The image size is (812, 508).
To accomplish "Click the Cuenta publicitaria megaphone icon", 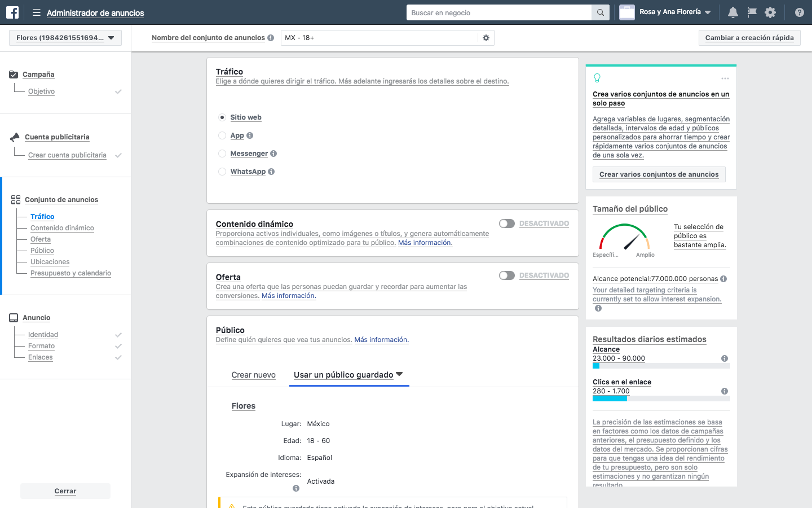I will pos(15,137).
